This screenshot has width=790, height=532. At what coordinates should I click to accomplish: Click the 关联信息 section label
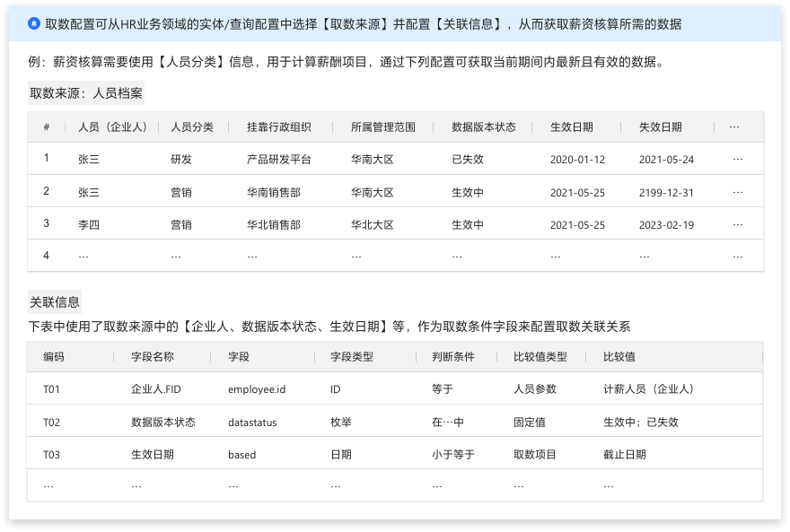coord(55,302)
